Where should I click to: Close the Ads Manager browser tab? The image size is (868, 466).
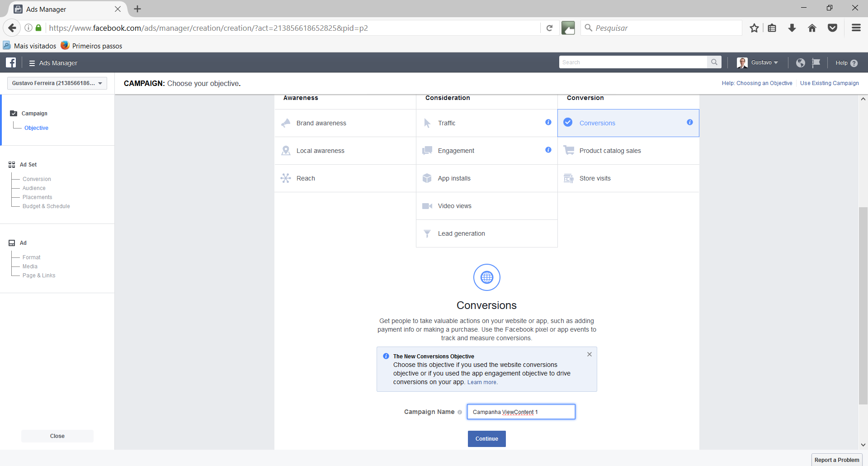click(x=118, y=9)
